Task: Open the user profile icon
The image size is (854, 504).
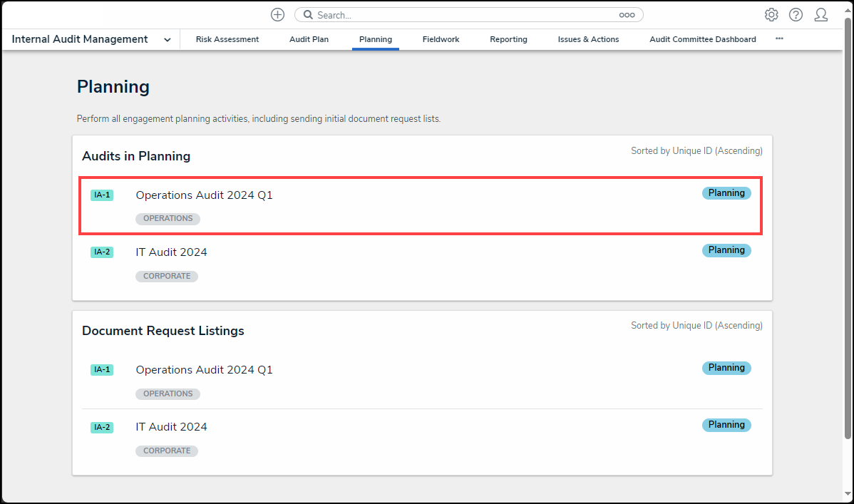Action: pyautogui.click(x=820, y=15)
